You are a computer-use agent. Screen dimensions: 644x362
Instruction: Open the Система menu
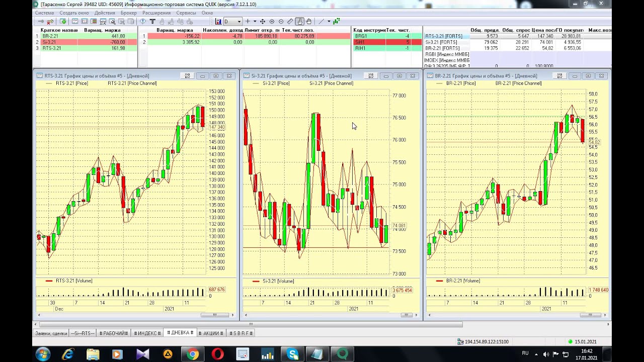click(x=44, y=13)
